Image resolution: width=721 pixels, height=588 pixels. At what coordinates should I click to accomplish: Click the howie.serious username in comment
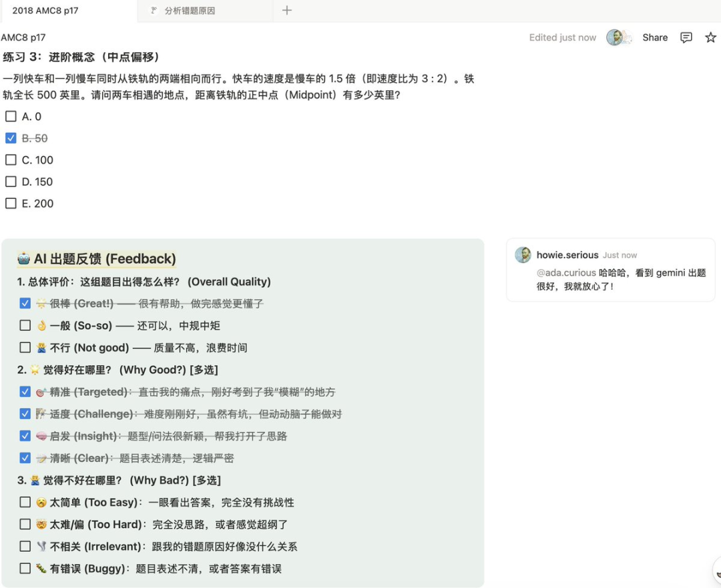[x=567, y=255]
